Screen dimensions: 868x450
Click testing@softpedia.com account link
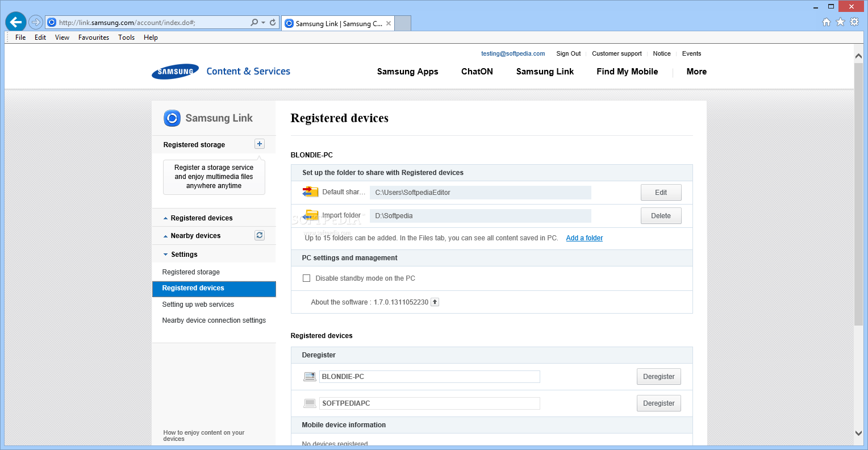(x=513, y=53)
